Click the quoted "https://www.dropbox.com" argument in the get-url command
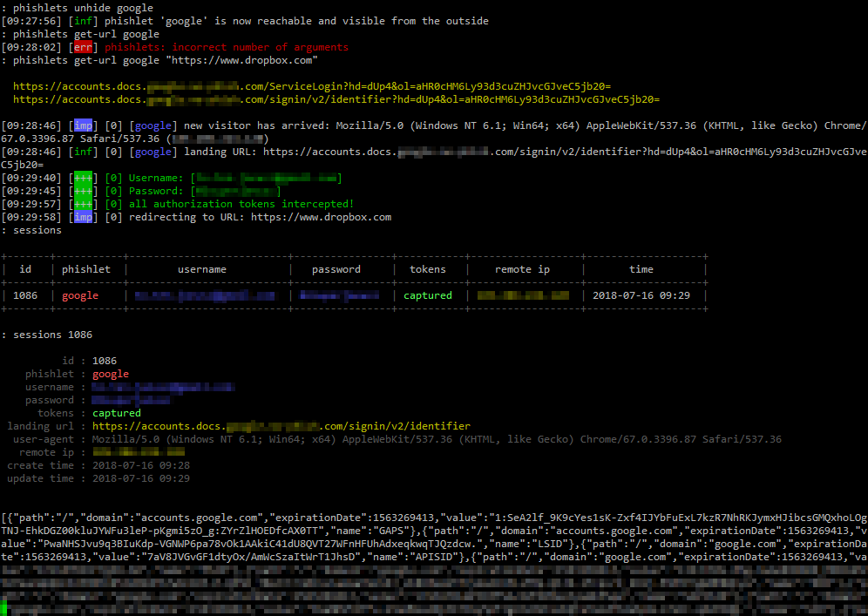This screenshot has width=868, height=616. click(x=242, y=60)
